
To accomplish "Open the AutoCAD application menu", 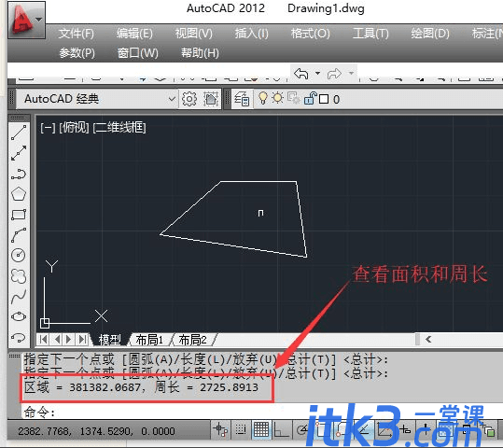I will point(26,21).
